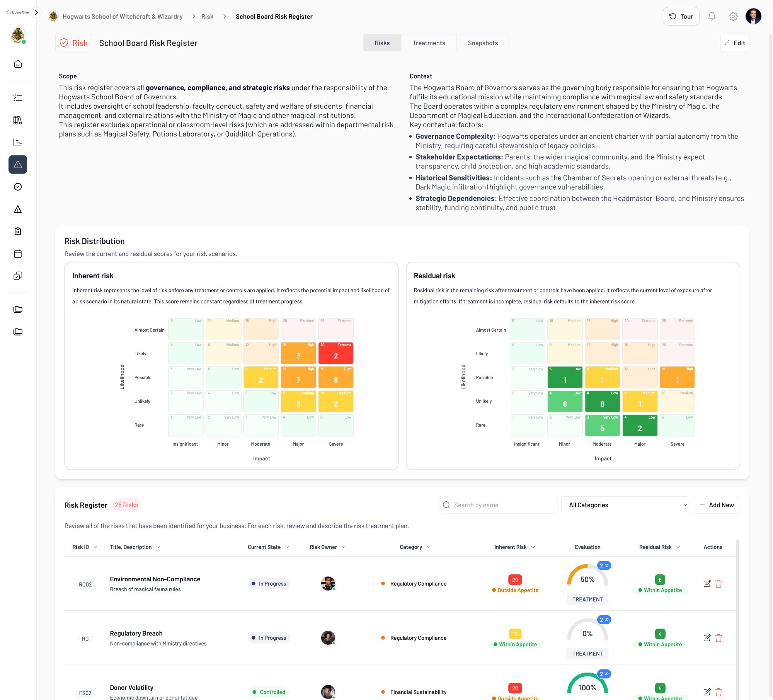Open the Current State column filter
Image resolution: width=773 pixels, height=700 pixels.
[x=287, y=547]
